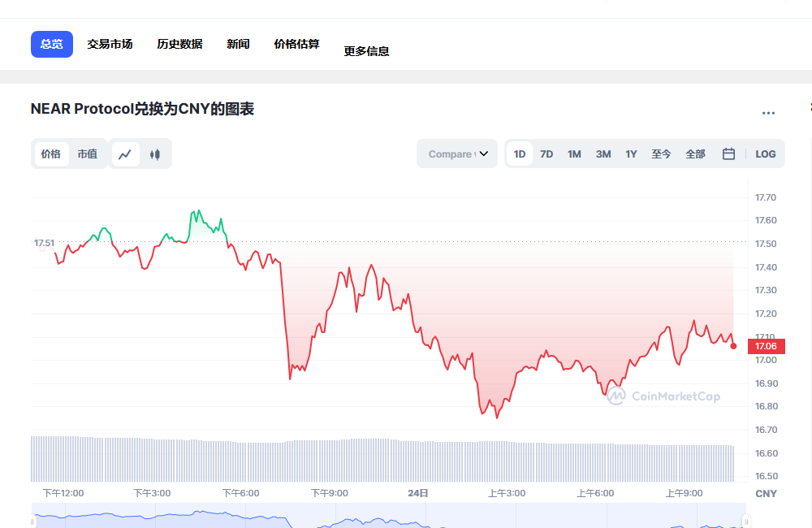812x528 pixels.
Task: Switch to line chart view icon
Action: [125, 154]
